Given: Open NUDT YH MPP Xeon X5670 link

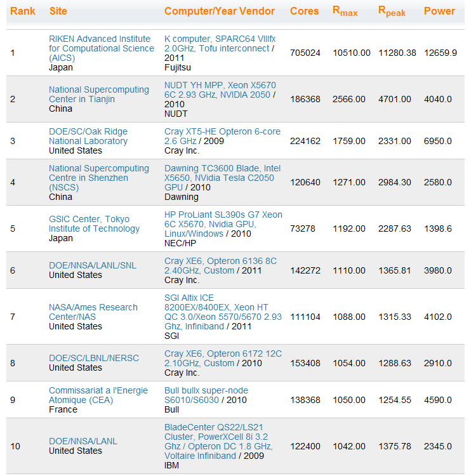Looking at the screenshot, I should click(x=220, y=90).
